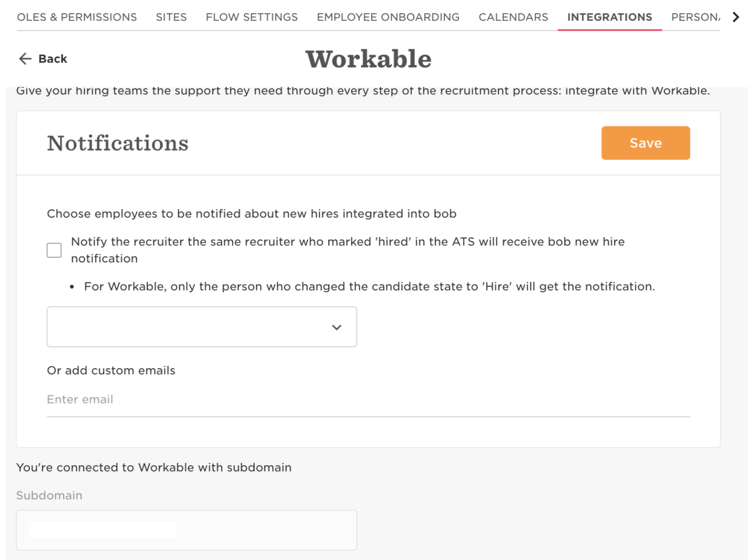755x560 pixels.
Task: Save the Notifications settings
Action: 646,143
